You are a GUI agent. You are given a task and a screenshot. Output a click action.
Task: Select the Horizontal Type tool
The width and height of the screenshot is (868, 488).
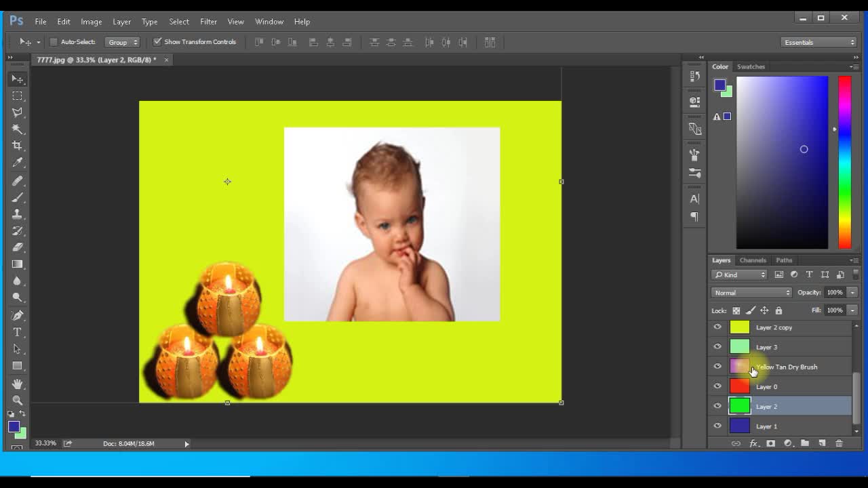[x=18, y=332]
